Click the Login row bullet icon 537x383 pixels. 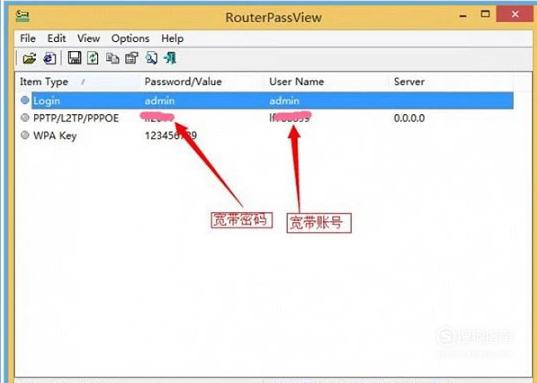pos(25,100)
